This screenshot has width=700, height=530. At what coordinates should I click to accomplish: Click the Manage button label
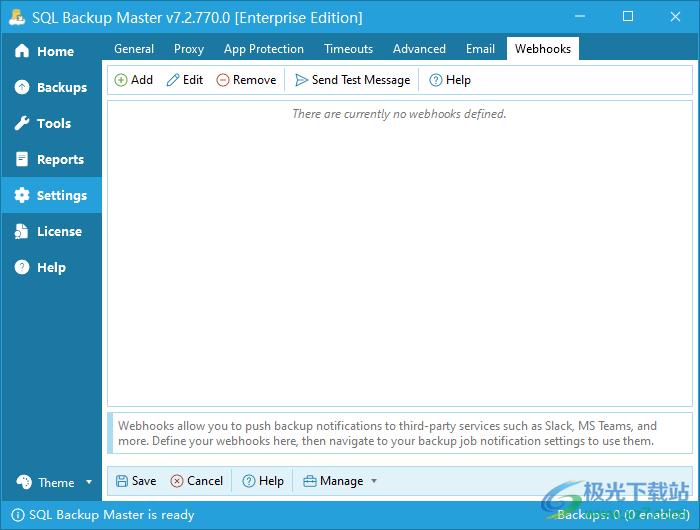[342, 481]
